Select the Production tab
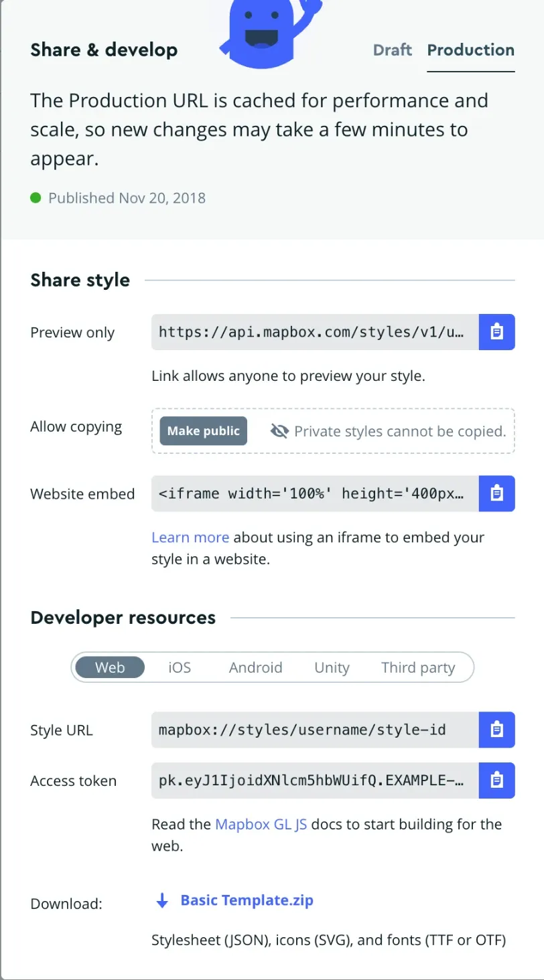 pos(471,50)
